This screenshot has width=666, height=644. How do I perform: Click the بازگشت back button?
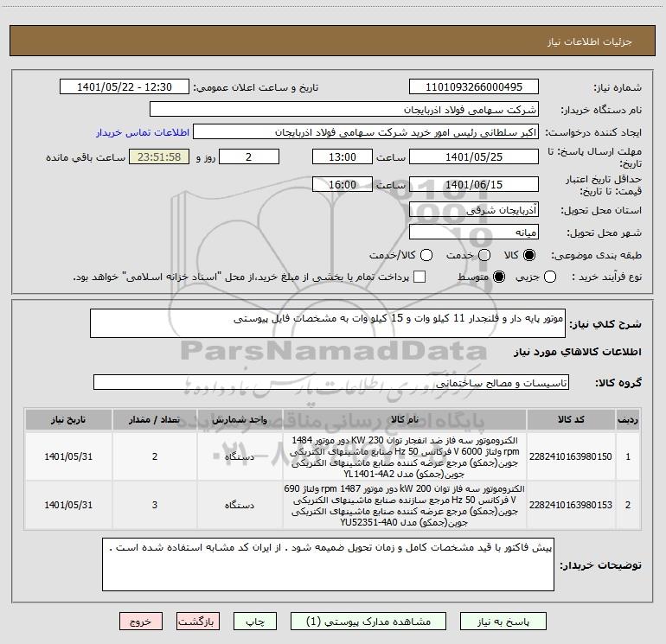tap(198, 622)
